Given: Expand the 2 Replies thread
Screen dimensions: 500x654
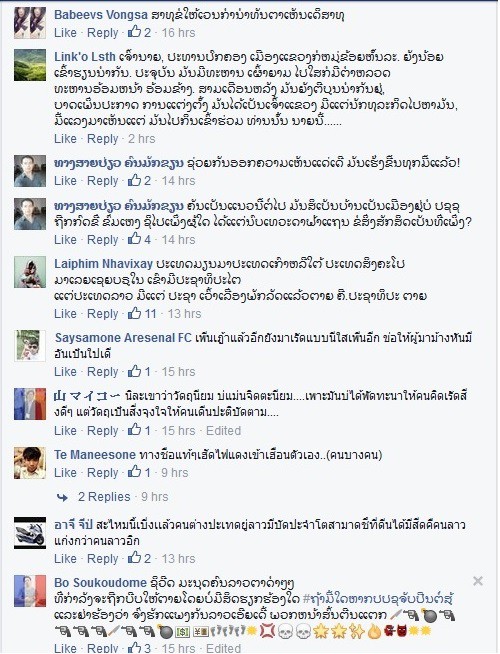Looking at the screenshot, I should click(x=104, y=497).
